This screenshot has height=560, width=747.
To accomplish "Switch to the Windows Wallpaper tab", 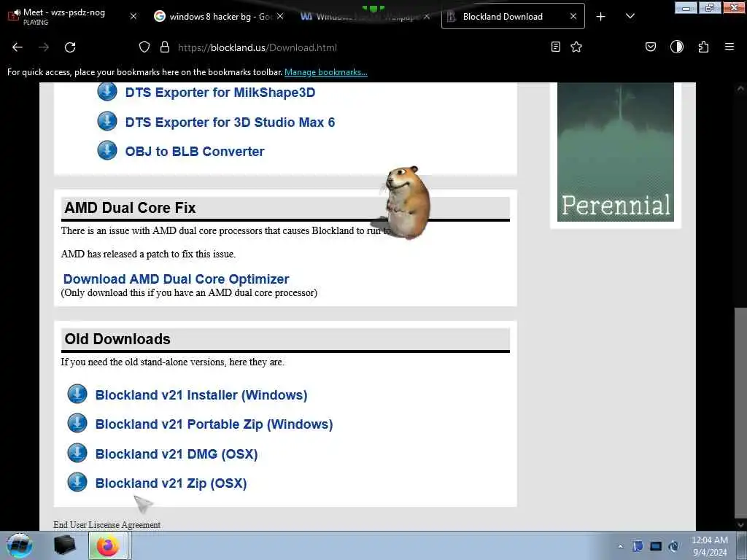I will [x=365, y=17].
